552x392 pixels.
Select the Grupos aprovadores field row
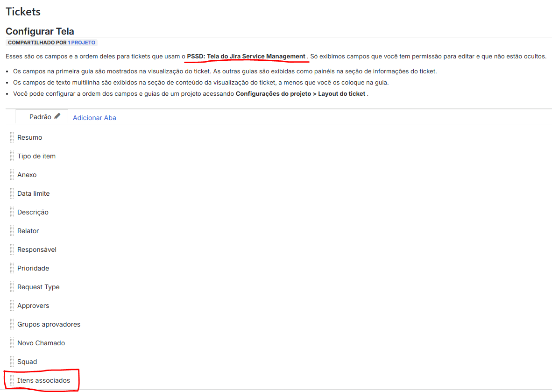279,324
